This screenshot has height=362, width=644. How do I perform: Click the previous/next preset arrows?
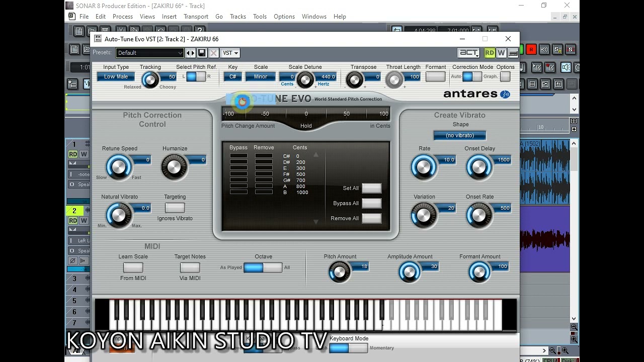[x=191, y=53]
